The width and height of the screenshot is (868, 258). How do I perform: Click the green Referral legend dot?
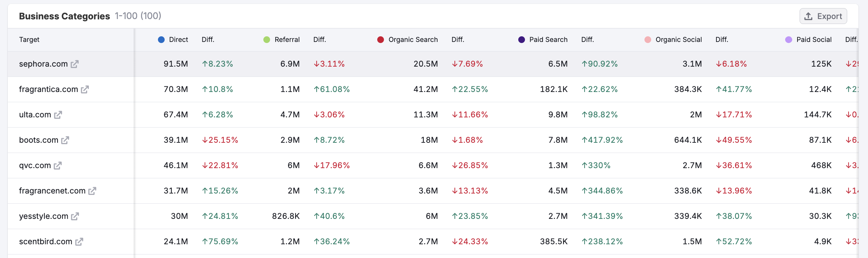(267, 39)
